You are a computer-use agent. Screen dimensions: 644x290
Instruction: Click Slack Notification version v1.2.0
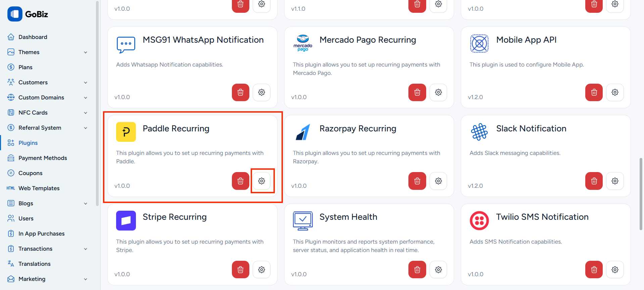476,186
